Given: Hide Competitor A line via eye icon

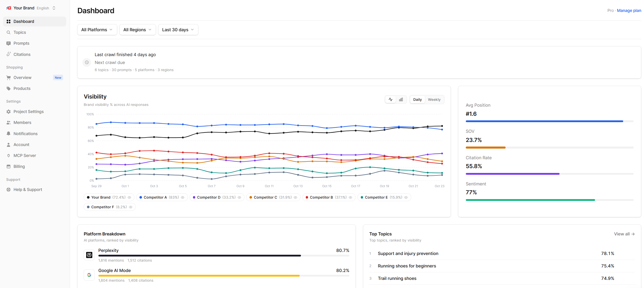Looking at the screenshot, I should tap(183, 197).
